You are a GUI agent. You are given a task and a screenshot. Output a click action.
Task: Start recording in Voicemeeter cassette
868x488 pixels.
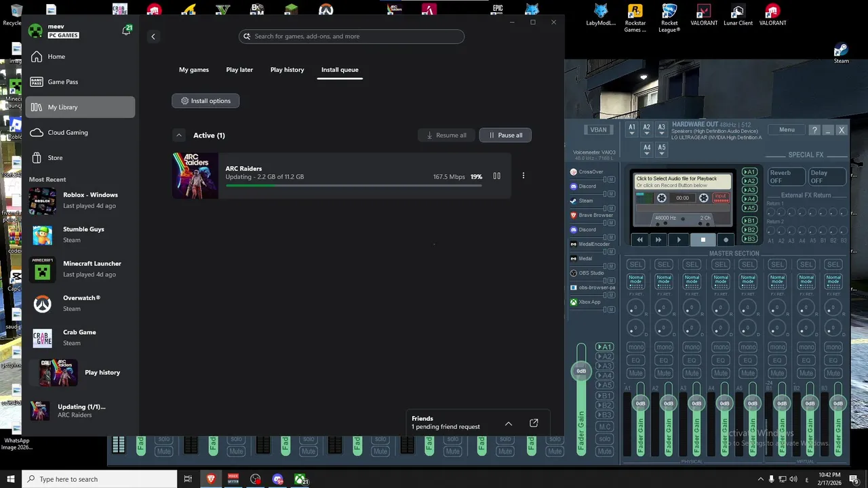(726, 239)
